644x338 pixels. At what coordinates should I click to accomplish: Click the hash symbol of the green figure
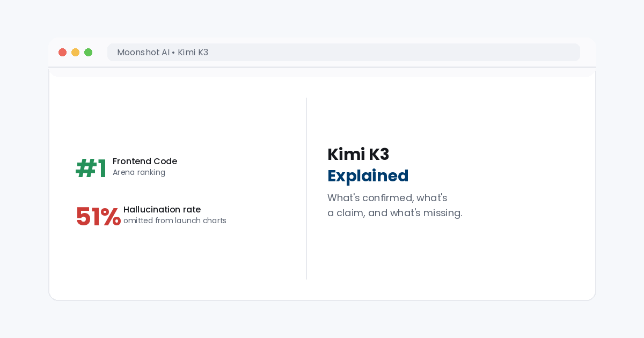tap(85, 168)
